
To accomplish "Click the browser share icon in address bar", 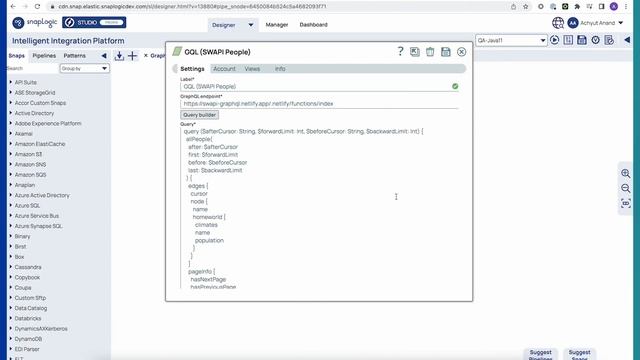I will pos(513,7).
